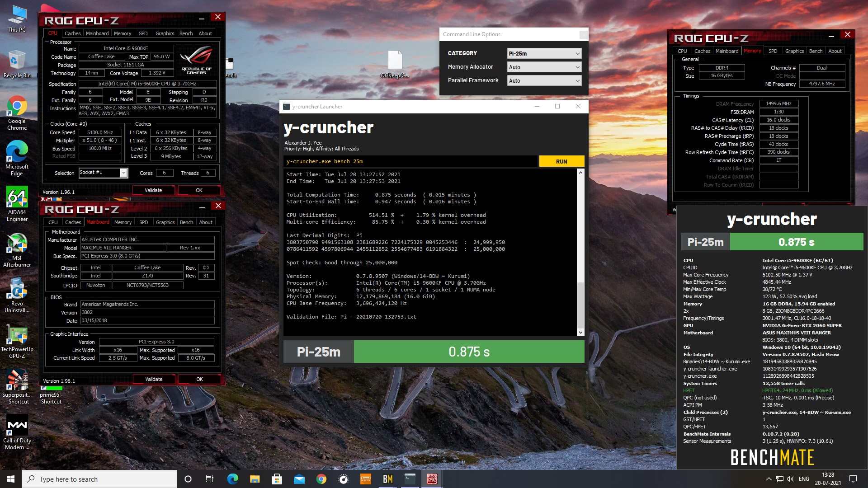Click the BIOS Version value 3802
Screen dimensions: 868x488
click(x=147, y=312)
